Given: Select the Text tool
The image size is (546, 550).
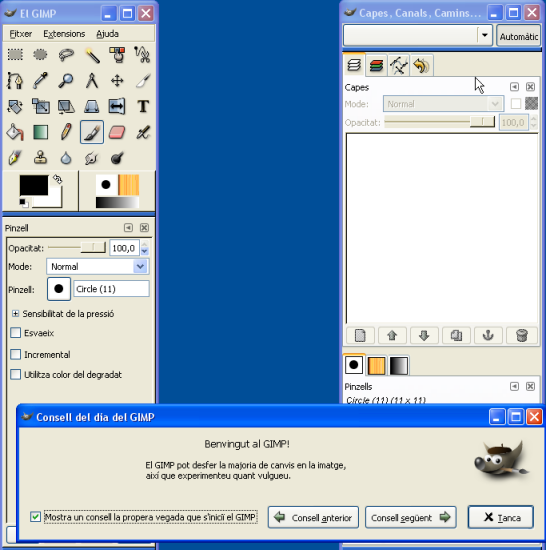Looking at the screenshot, I should [x=143, y=106].
